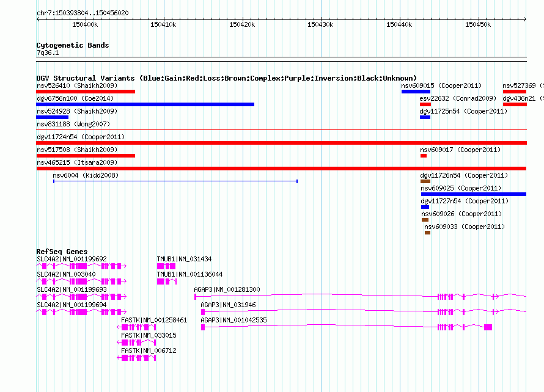The height and width of the screenshot is (392, 544).
Task: Click the 150430k ruler label
Action: 320,24
